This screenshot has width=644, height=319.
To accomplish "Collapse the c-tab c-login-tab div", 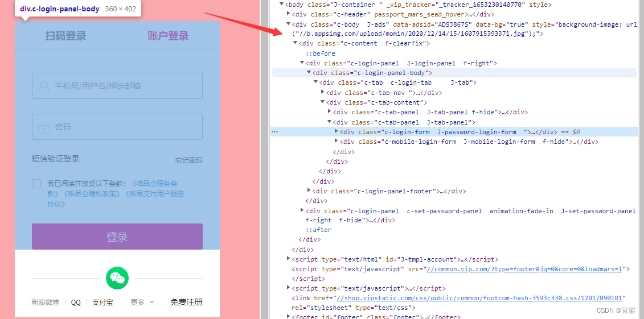I will point(316,82).
